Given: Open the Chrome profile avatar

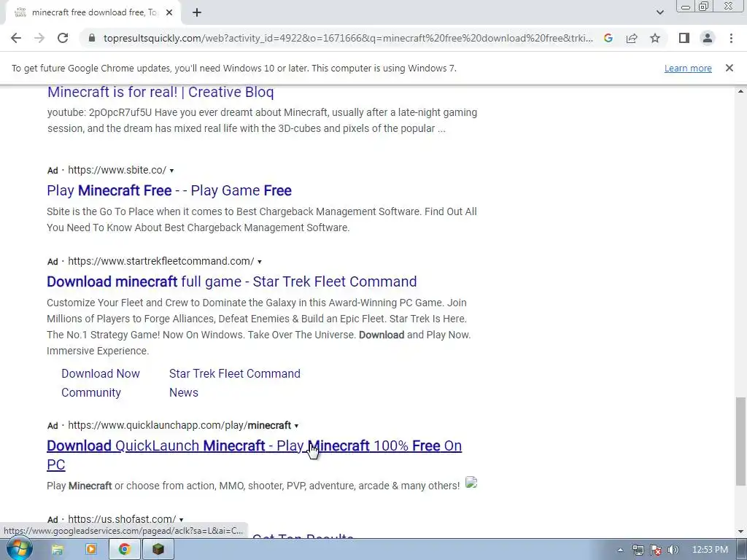Looking at the screenshot, I should tap(708, 38).
